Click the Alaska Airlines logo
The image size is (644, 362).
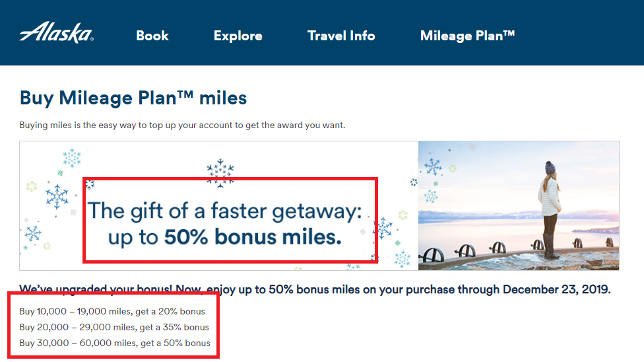tap(55, 34)
